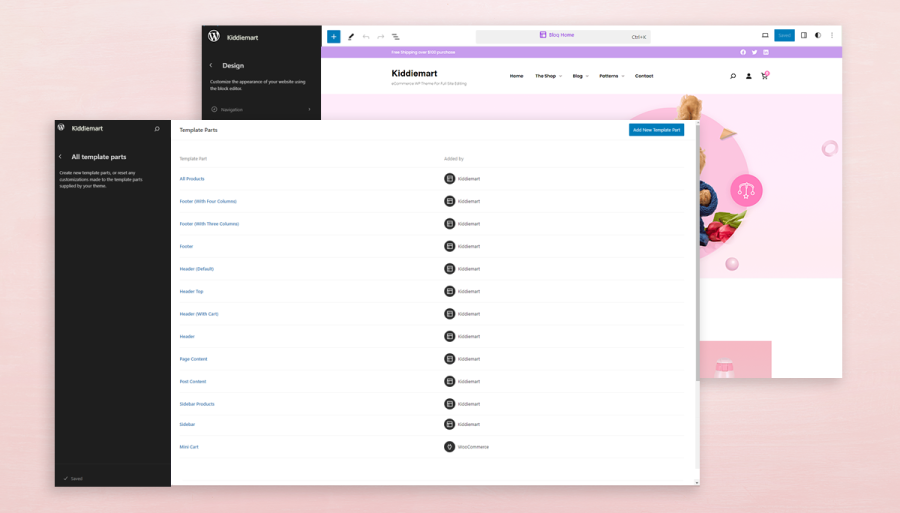Click WordPress logo in Template Parts window
Screen dimensions: 900x513
61,127
